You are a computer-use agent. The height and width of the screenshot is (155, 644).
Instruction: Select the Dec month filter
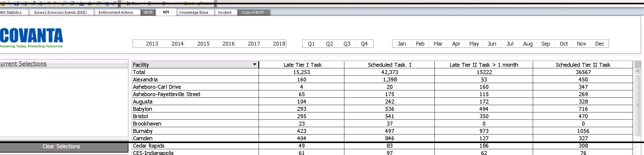coord(600,44)
